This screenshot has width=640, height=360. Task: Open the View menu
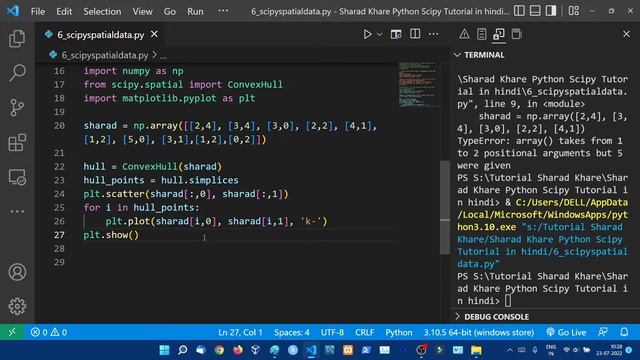point(142,11)
